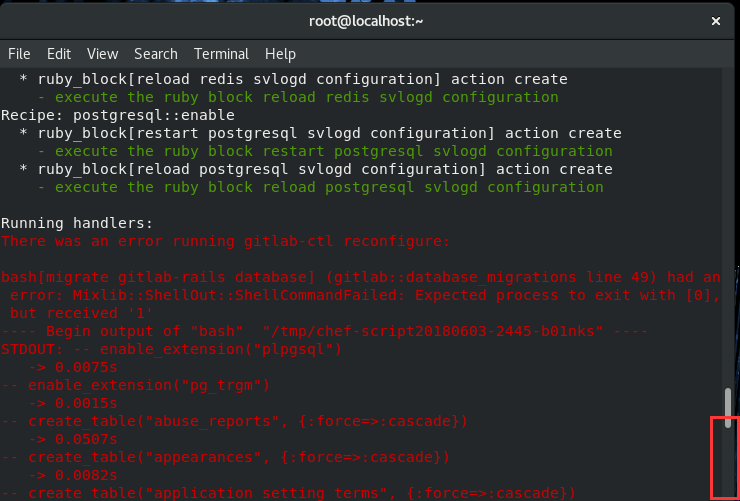The height and width of the screenshot is (501, 740).
Task: Click the create_table("appearances") line
Action: pos(226,457)
